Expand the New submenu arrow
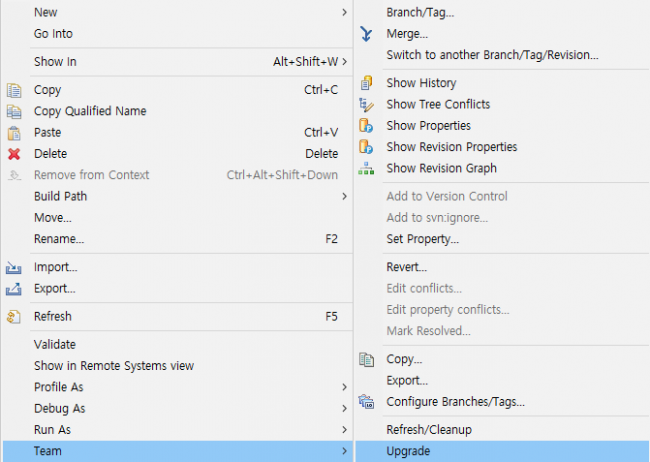The height and width of the screenshot is (462, 650). coord(344,12)
